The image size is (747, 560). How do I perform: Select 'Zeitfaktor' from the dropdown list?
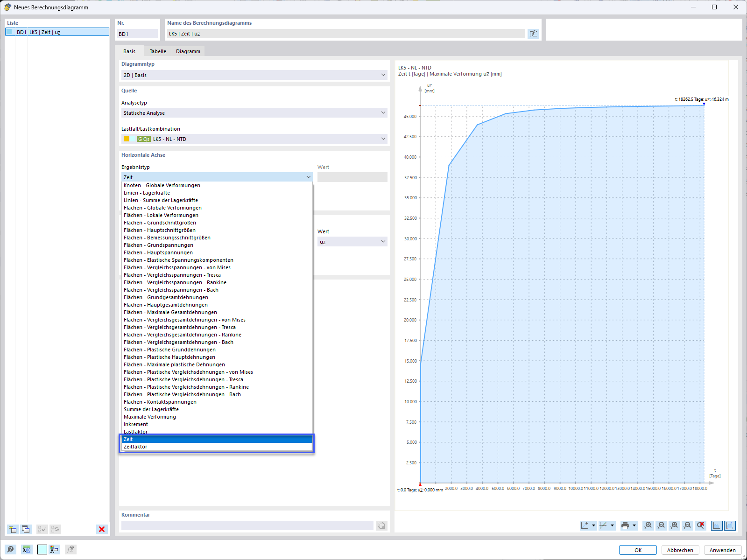[217, 447]
